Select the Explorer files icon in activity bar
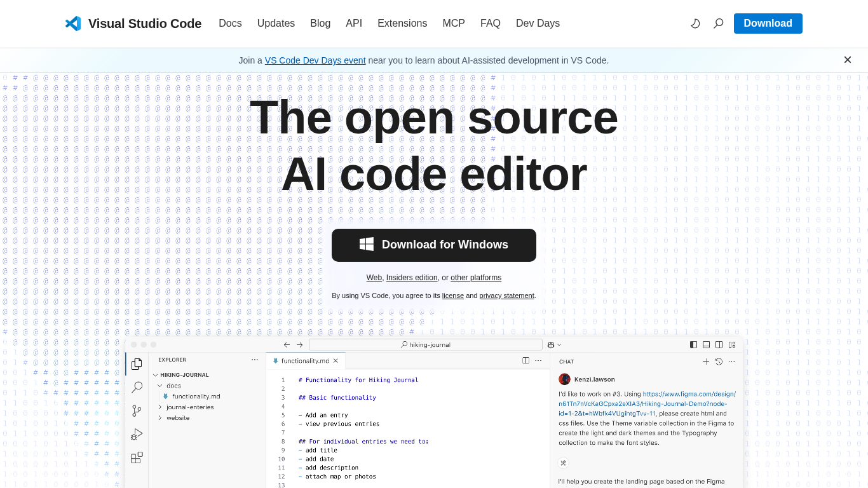 [x=137, y=364]
